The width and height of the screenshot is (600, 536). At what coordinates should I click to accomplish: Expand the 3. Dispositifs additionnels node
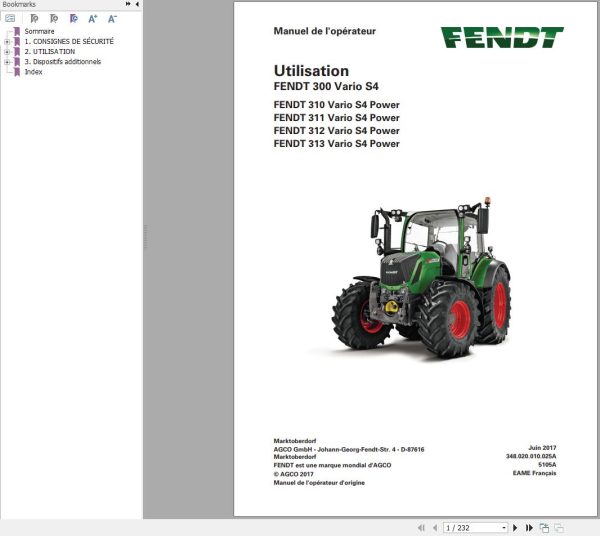point(7,62)
